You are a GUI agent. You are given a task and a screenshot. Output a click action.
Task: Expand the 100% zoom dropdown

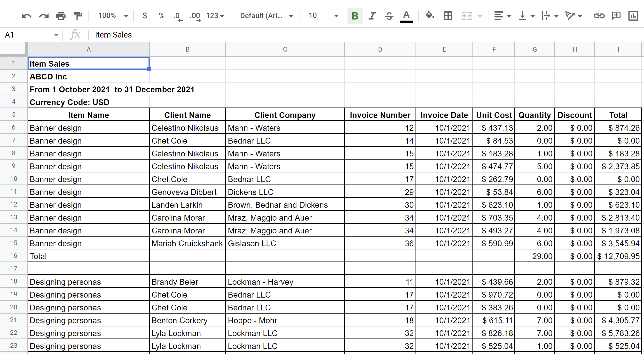pyautogui.click(x=113, y=16)
